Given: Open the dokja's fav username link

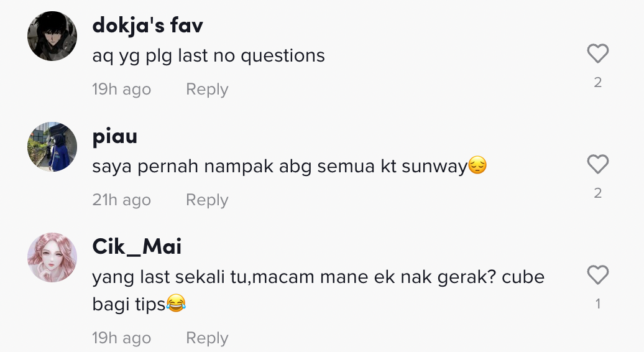Looking at the screenshot, I should [147, 25].
